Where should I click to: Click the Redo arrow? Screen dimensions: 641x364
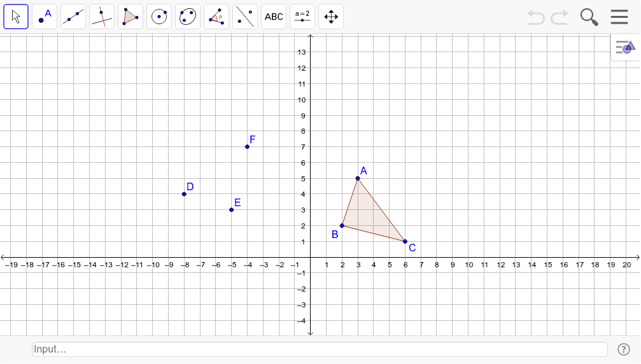tap(560, 17)
